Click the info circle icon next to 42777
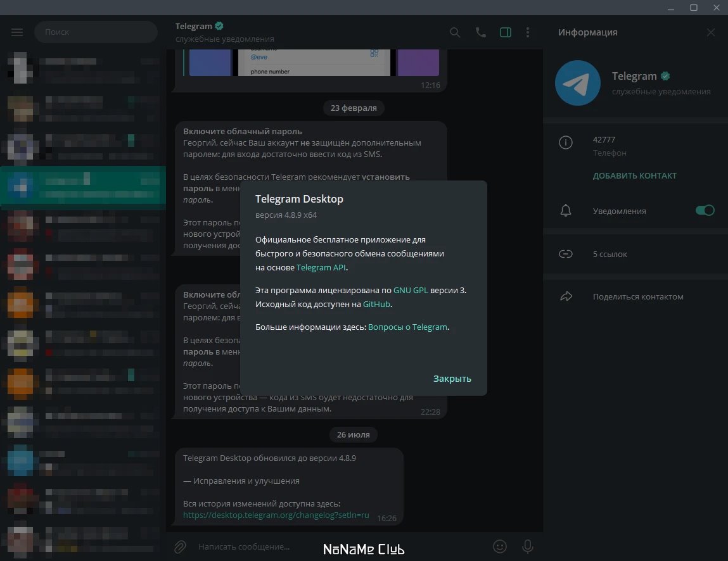Image resolution: width=728 pixels, height=561 pixels. pyautogui.click(x=566, y=142)
